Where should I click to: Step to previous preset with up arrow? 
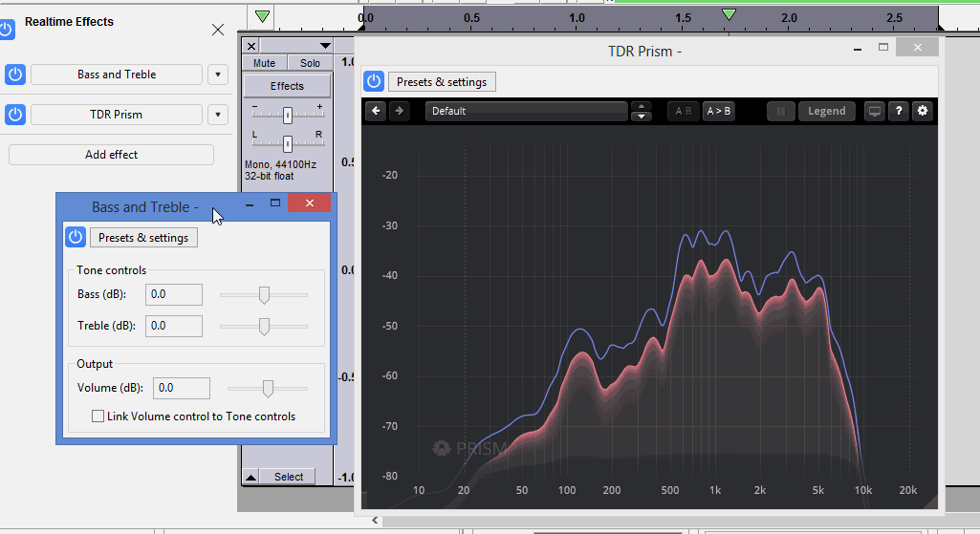coord(642,106)
